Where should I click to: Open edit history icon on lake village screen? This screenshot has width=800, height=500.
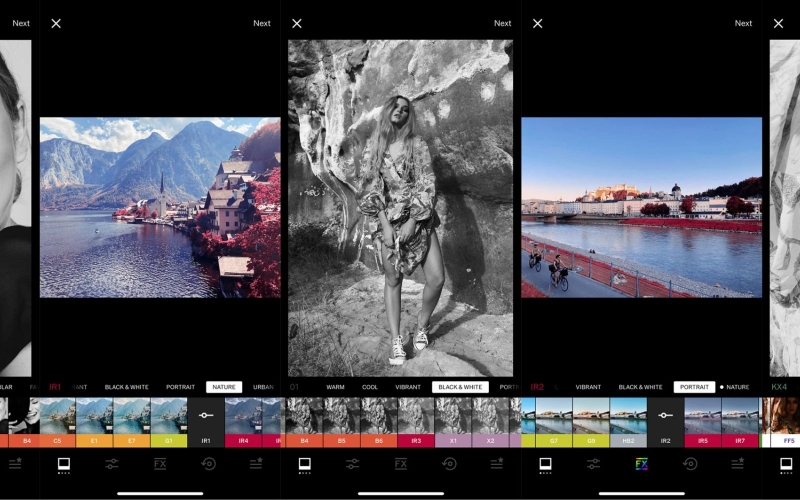208,464
